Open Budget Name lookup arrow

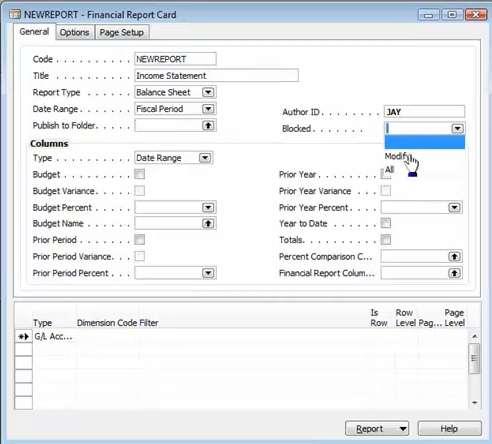coord(208,223)
